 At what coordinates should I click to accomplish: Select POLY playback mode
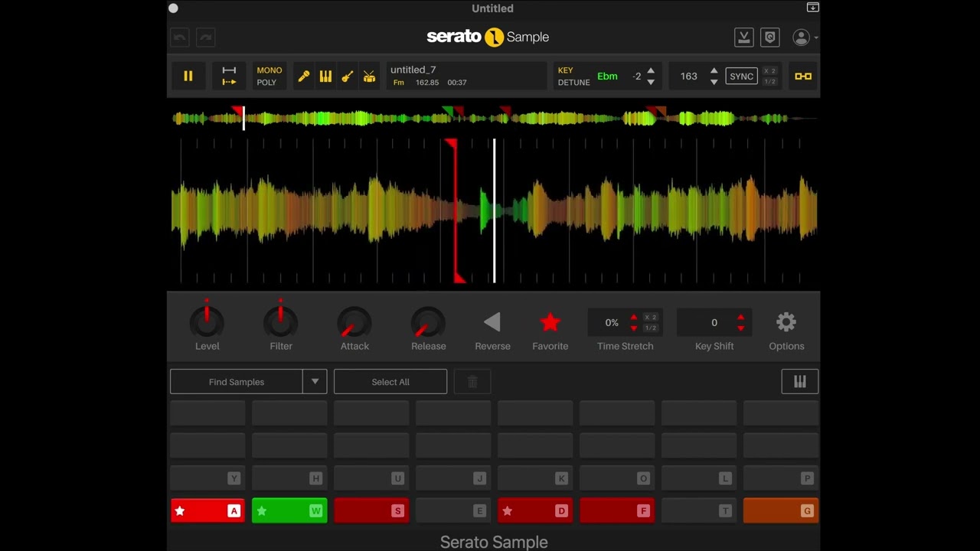pos(266,83)
